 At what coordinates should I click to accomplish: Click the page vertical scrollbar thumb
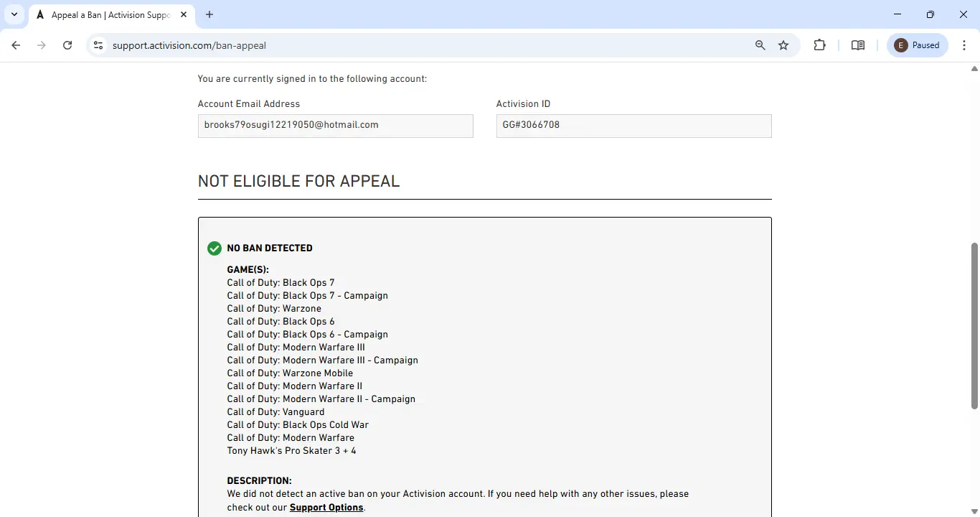[974, 325]
